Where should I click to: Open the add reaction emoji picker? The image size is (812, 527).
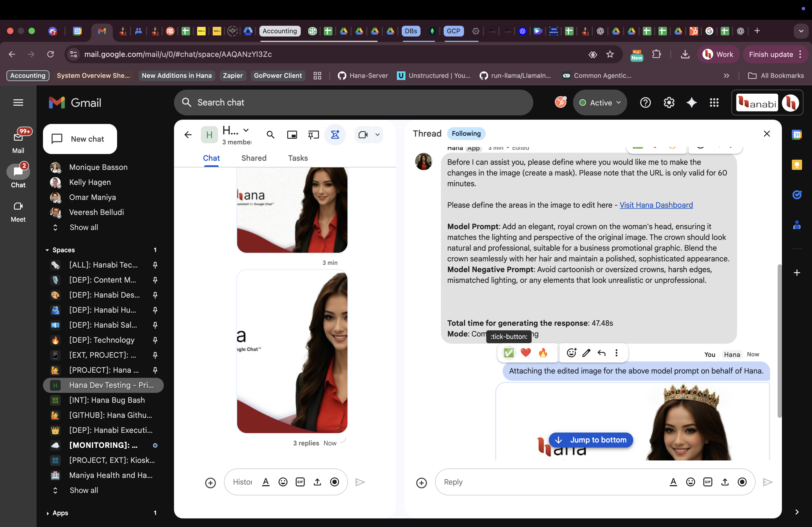click(x=571, y=353)
